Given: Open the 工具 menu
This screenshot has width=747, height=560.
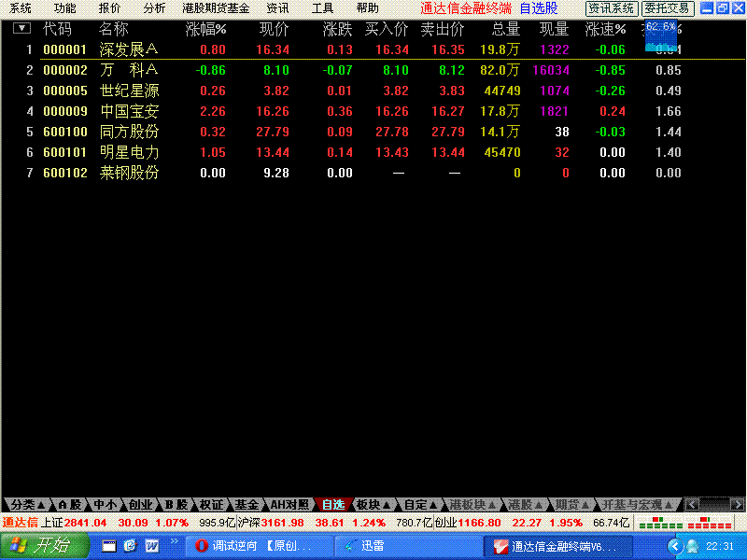Looking at the screenshot, I should coord(322,8).
